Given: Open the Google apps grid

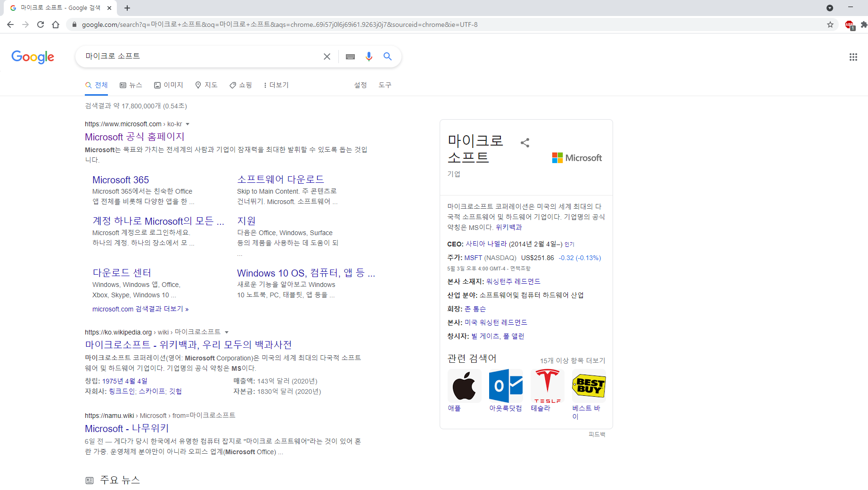Looking at the screenshot, I should 853,57.
